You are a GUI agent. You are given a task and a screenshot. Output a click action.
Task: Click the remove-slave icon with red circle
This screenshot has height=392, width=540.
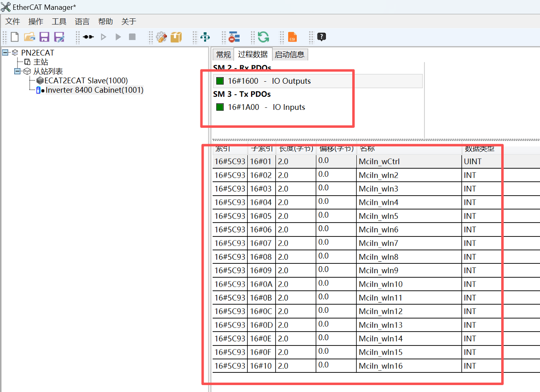click(x=234, y=37)
